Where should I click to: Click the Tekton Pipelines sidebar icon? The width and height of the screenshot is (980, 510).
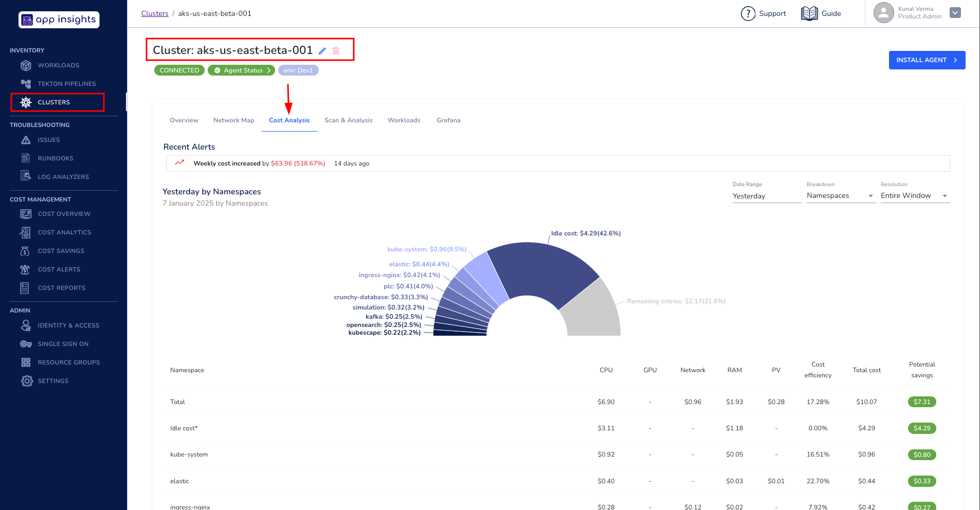pos(26,84)
